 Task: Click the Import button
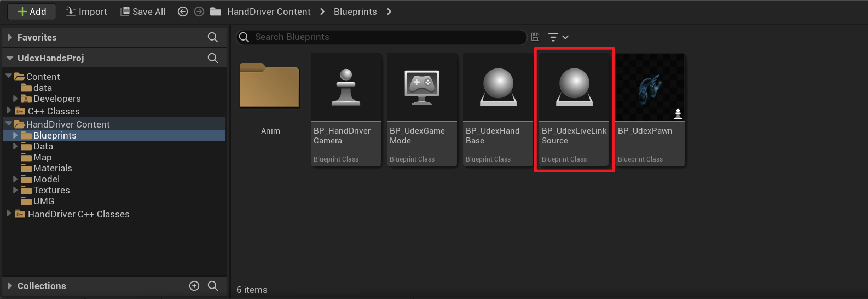(x=86, y=12)
